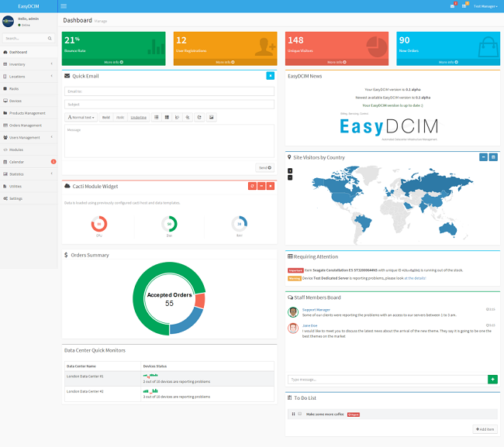Open the mail notifications icon in header
The image size is (504, 447).
pyautogui.click(x=453, y=6)
